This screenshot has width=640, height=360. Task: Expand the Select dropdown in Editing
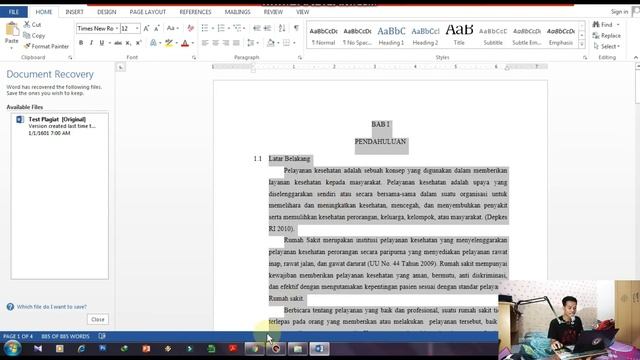point(607,46)
